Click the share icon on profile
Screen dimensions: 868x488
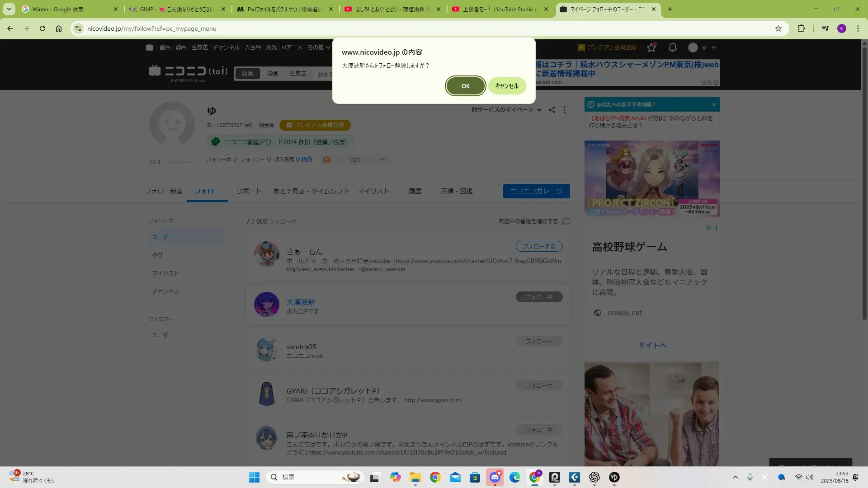[552, 110]
